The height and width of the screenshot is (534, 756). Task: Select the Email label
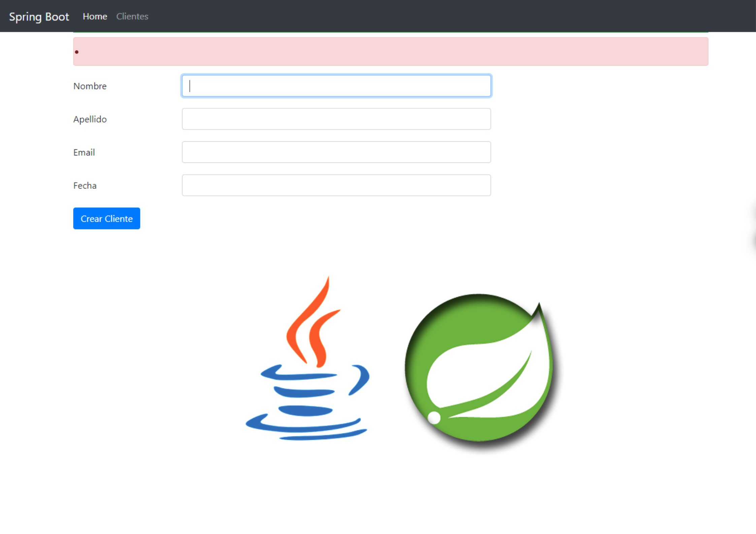[84, 152]
